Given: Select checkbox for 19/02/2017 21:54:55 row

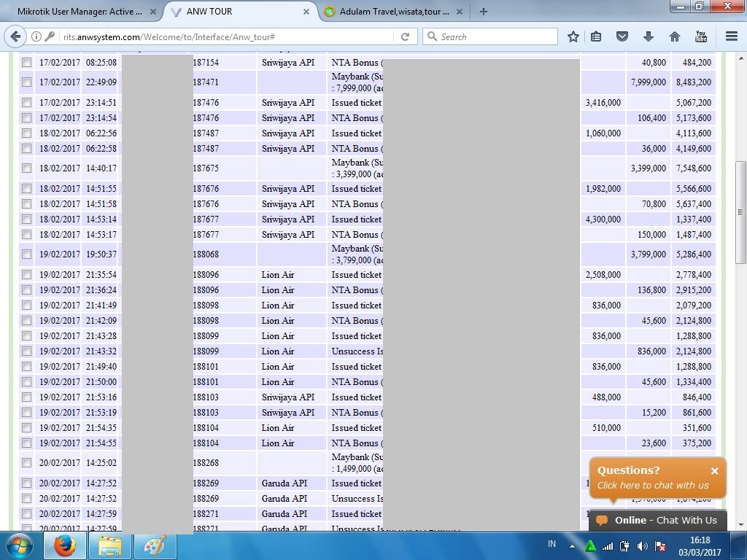Looking at the screenshot, I should pyautogui.click(x=27, y=443).
